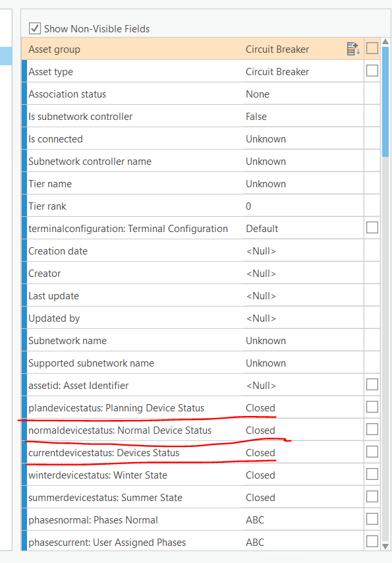Tick the Asset group row checkbox
This screenshot has width=392, height=563.
pos(372,48)
